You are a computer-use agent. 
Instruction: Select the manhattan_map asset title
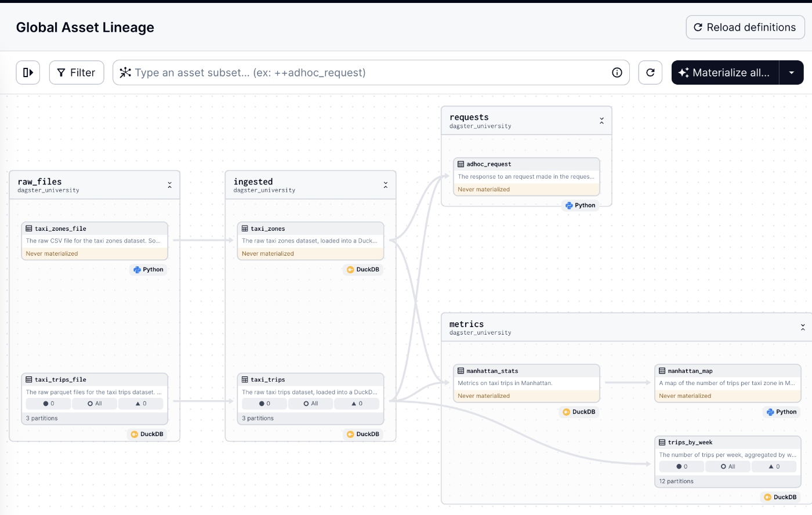pos(690,371)
